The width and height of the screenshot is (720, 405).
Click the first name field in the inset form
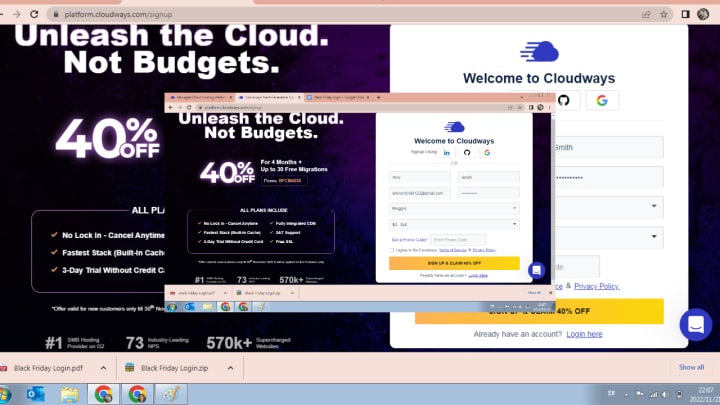click(420, 177)
